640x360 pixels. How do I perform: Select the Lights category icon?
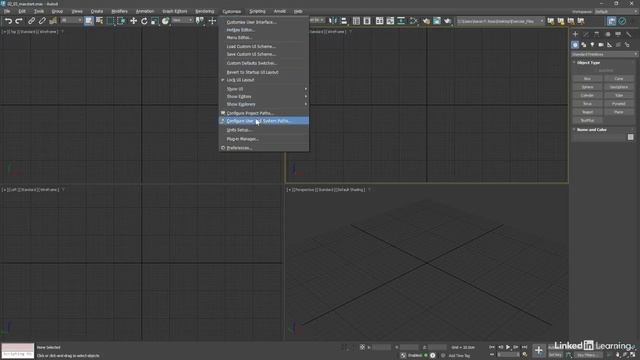pyautogui.click(x=592, y=45)
